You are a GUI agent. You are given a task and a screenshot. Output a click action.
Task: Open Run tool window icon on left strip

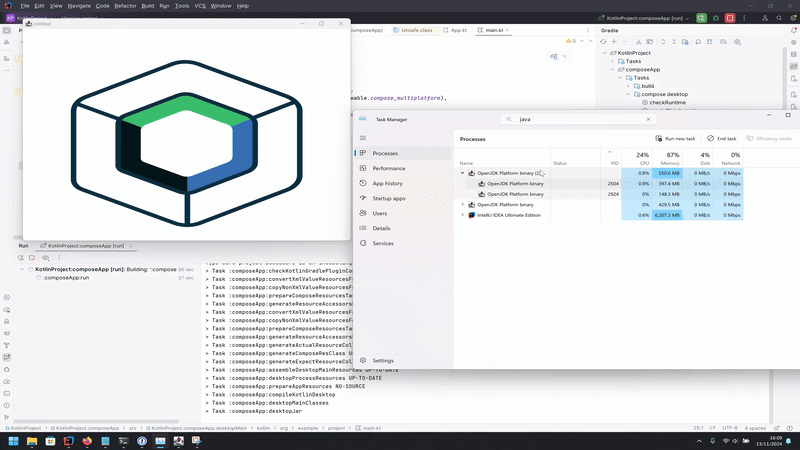pyautogui.click(x=7, y=357)
